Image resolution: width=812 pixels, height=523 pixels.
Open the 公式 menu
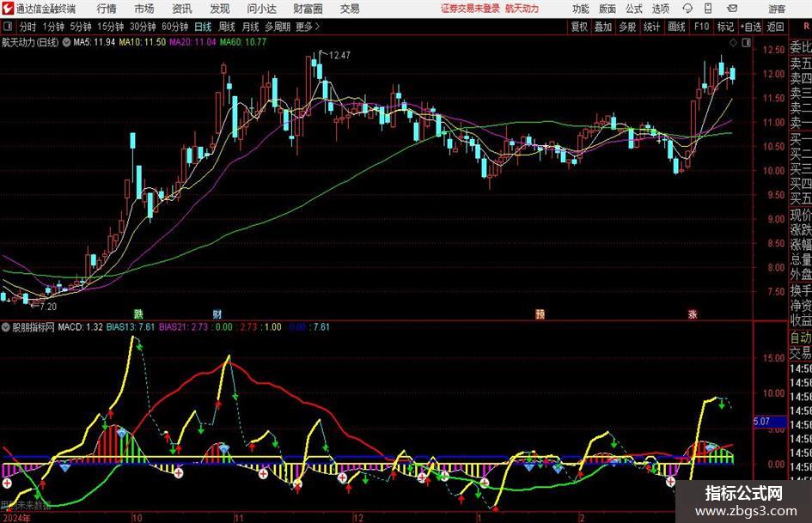tap(634, 9)
